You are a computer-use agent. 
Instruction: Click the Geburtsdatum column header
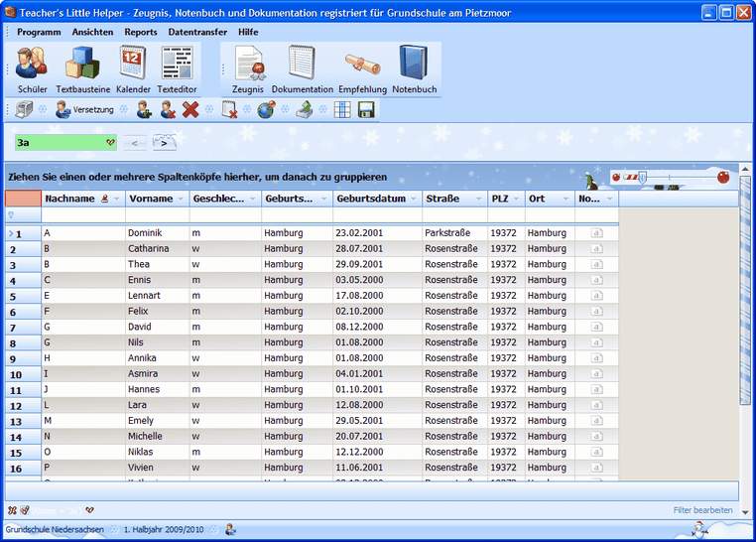click(x=377, y=199)
